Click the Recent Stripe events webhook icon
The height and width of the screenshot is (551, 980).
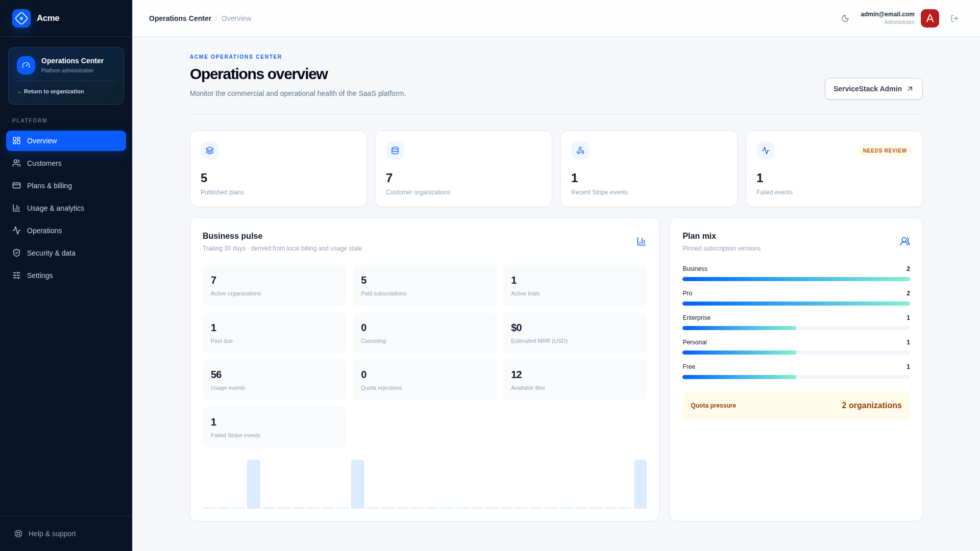(x=580, y=151)
